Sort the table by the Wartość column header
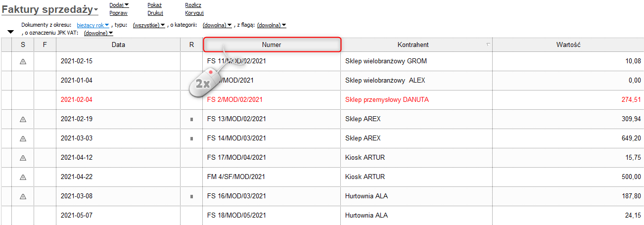This screenshot has width=644, height=225. 567,45
